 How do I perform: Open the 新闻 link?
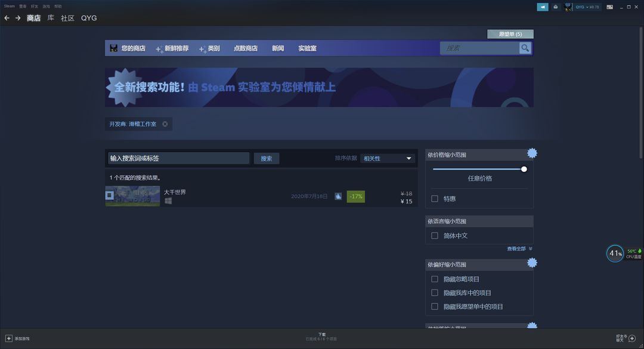[278, 48]
